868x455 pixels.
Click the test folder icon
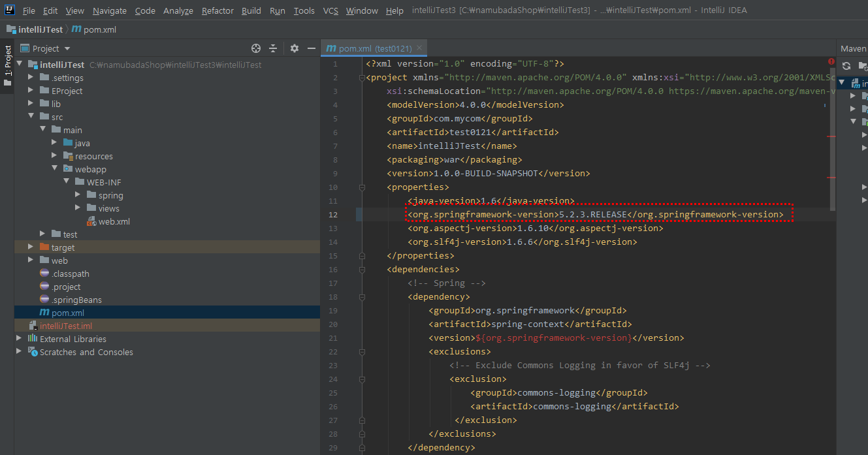56,234
